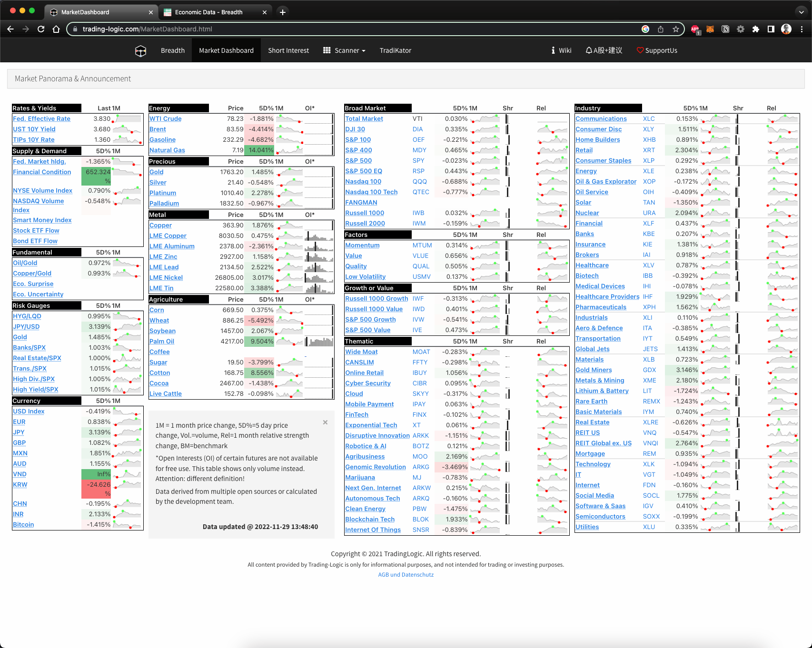
Task: Click the AGB und Datenschutz footer link
Action: pyautogui.click(x=406, y=575)
